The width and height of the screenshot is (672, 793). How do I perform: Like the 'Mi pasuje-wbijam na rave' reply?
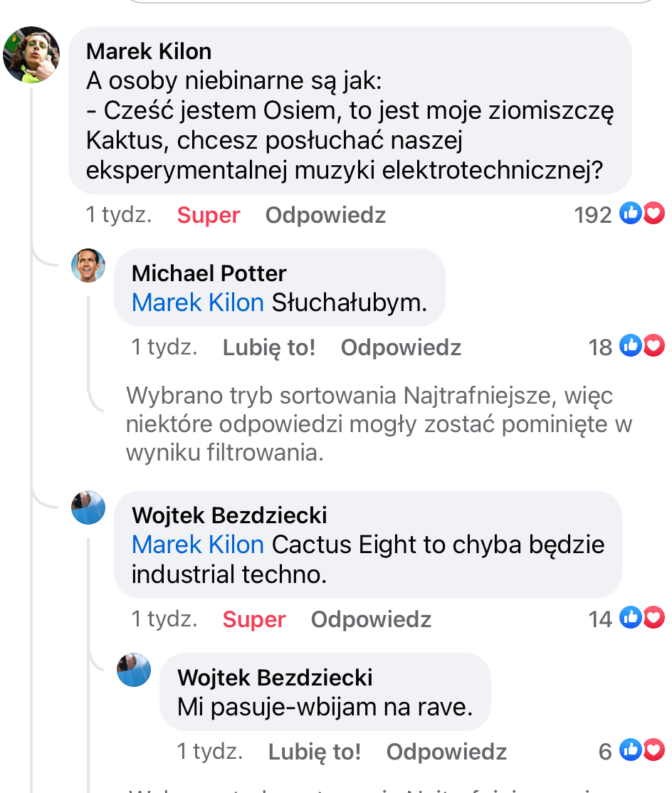[315, 752]
